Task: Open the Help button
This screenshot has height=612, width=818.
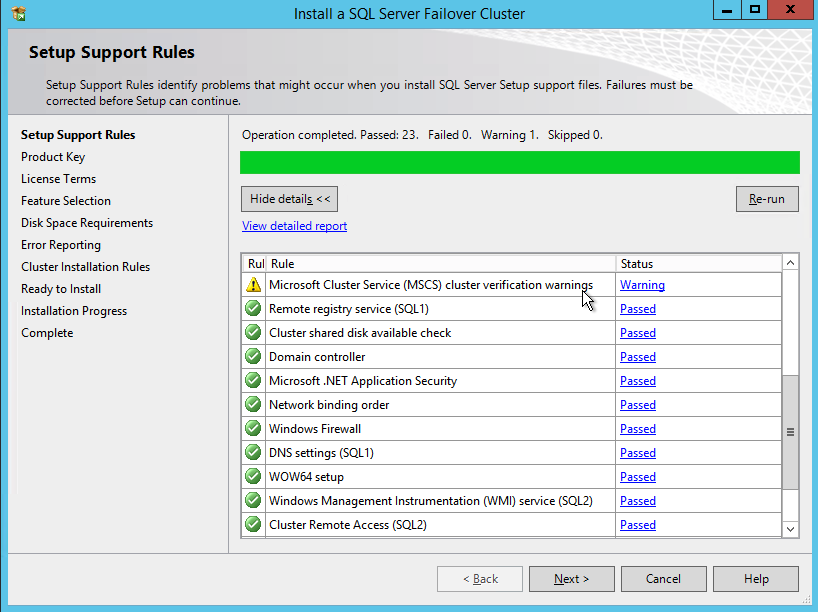Action: [756, 579]
